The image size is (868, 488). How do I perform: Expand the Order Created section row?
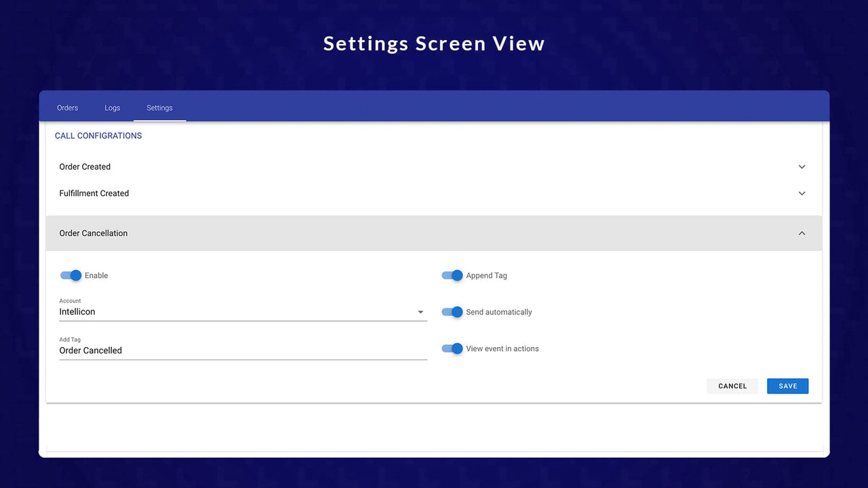point(434,167)
